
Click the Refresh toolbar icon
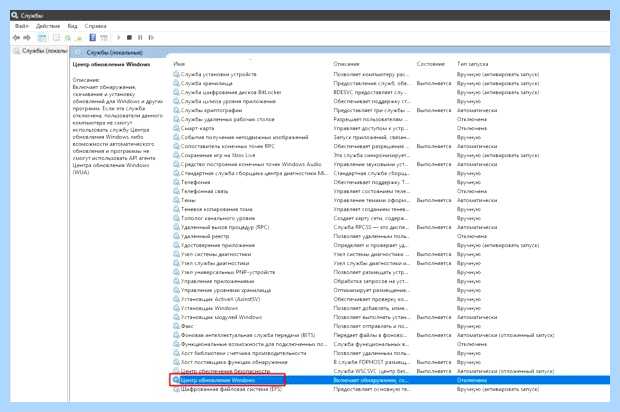coord(68,38)
